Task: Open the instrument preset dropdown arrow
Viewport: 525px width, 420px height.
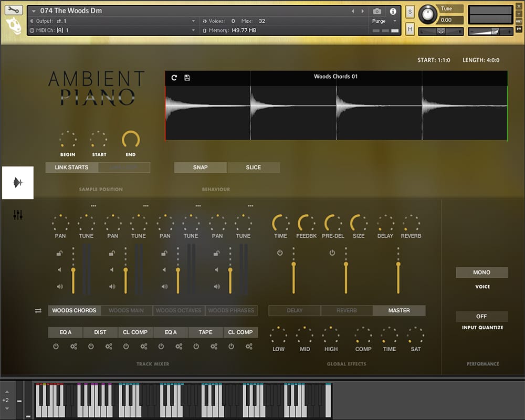Action: 34,11
